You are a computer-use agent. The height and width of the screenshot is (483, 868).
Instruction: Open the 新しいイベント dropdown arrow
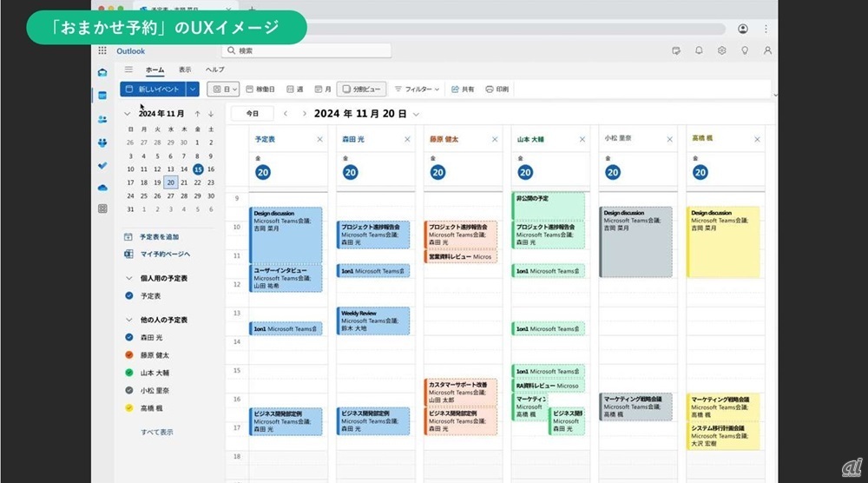[x=193, y=89]
